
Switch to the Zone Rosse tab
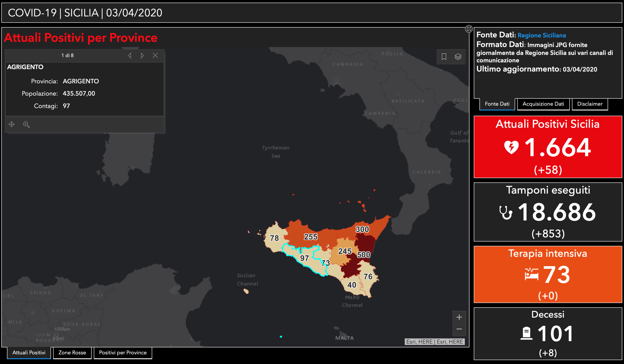tap(72, 353)
